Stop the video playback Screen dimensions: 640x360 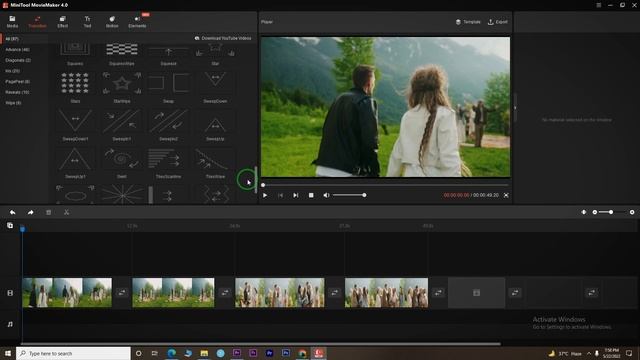(311, 196)
